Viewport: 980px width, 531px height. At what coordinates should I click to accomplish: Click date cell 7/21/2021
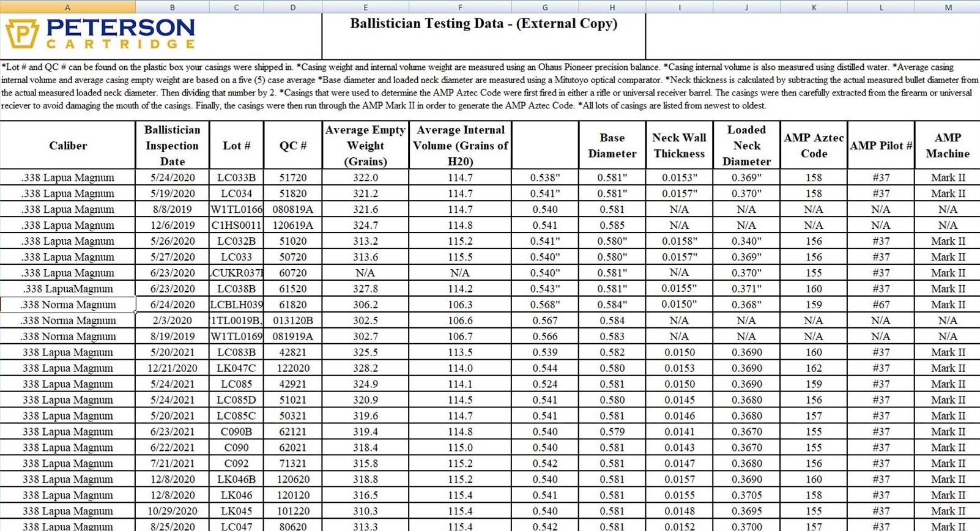[172, 464]
